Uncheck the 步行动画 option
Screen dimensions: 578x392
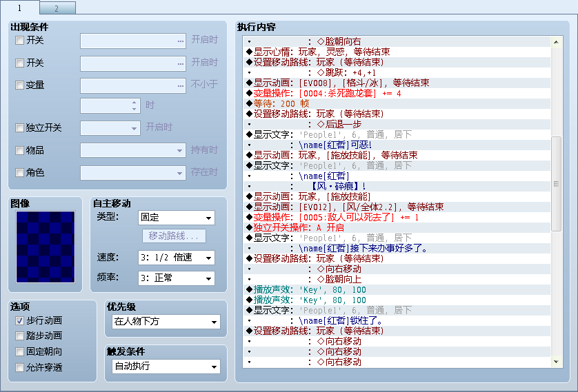pyautogui.click(x=19, y=320)
